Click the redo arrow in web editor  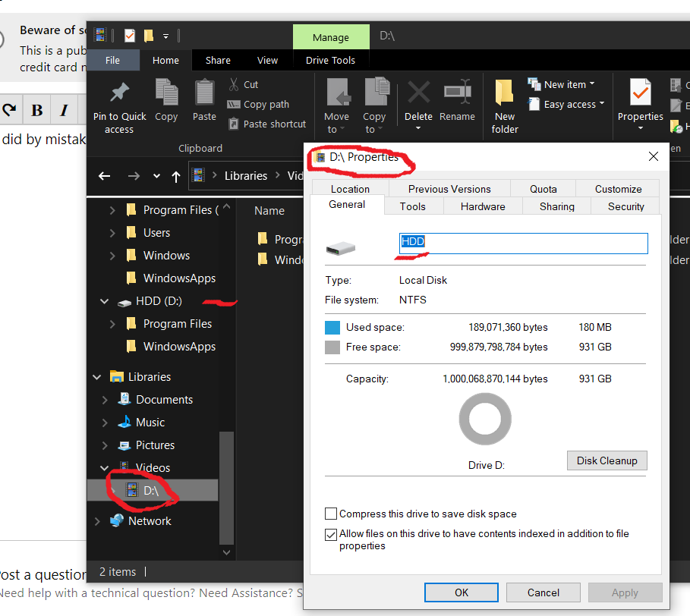(x=9, y=109)
